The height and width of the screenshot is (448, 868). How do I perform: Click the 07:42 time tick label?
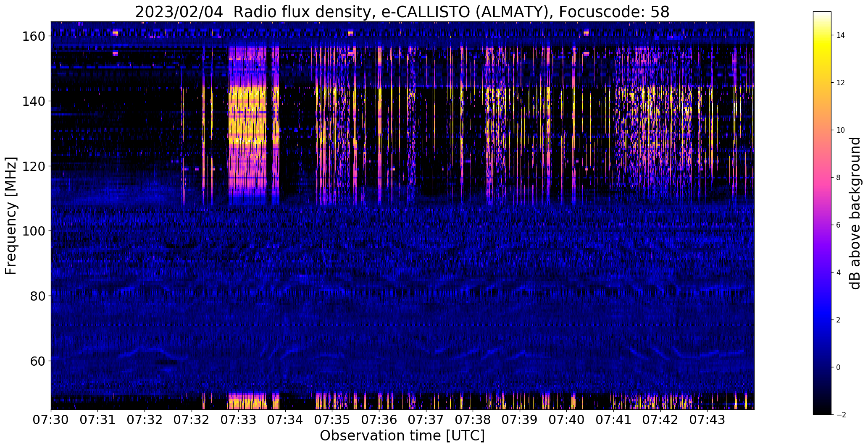(660, 419)
